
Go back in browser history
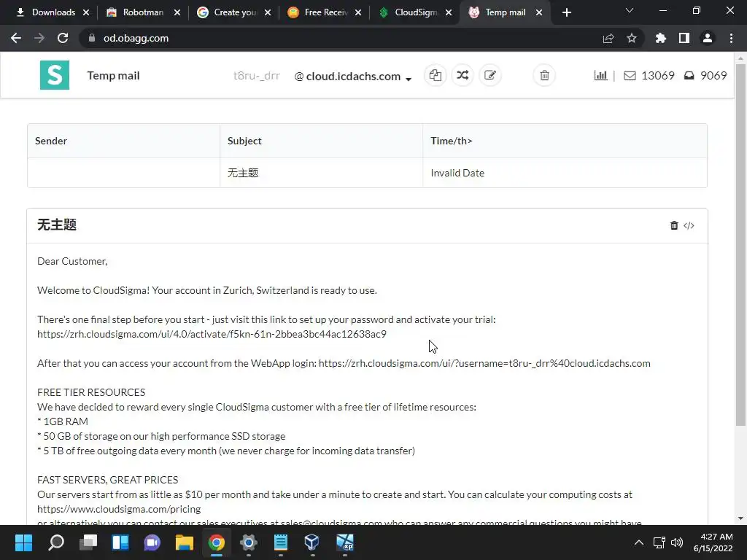[16, 38]
